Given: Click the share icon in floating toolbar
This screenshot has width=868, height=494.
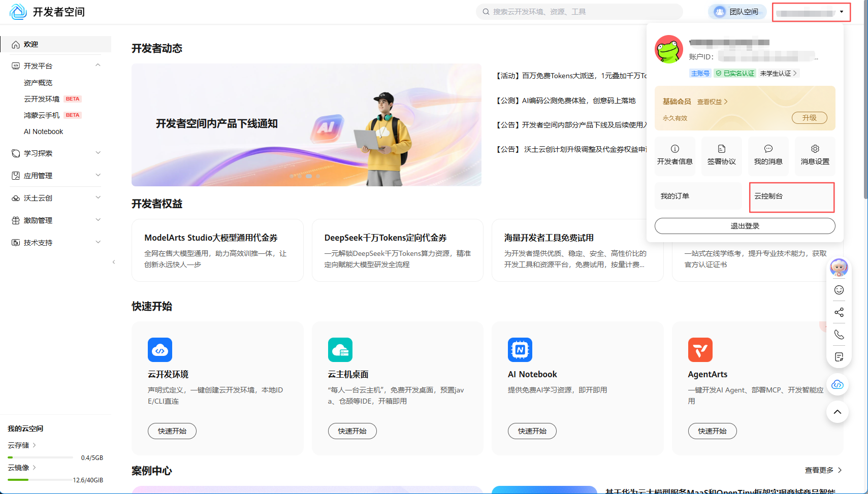Looking at the screenshot, I should (x=839, y=312).
